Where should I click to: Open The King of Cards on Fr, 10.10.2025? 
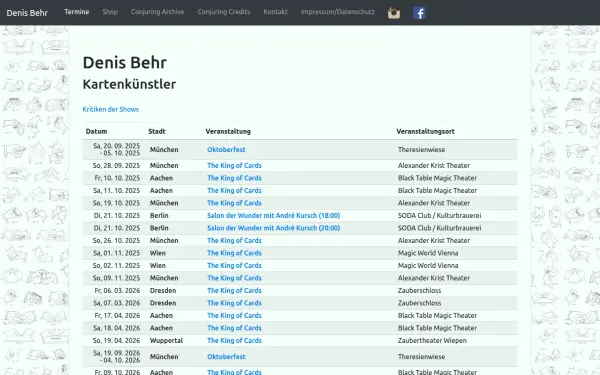coord(234,178)
